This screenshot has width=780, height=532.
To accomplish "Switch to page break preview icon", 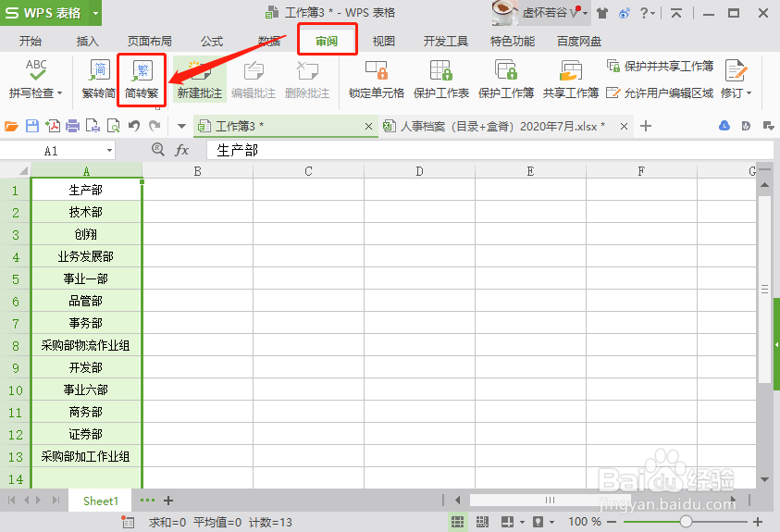I will [x=482, y=522].
